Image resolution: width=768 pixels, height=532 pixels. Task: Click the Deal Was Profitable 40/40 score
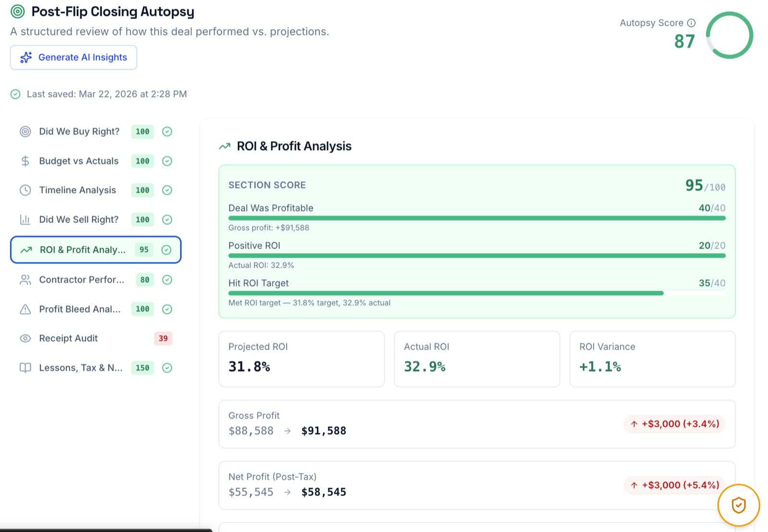coord(712,208)
